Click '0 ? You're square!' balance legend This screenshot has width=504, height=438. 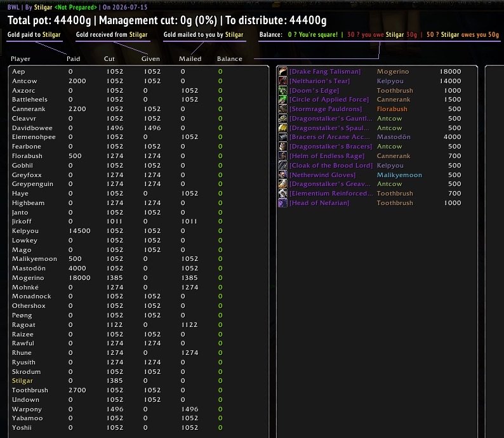[x=313, y=34]
